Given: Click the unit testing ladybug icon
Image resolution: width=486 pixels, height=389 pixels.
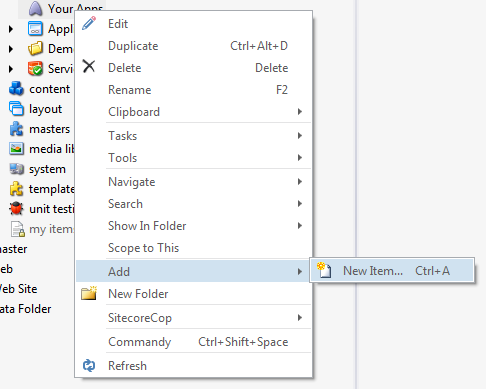Looking at the screenshot, I should pos(16,209).
